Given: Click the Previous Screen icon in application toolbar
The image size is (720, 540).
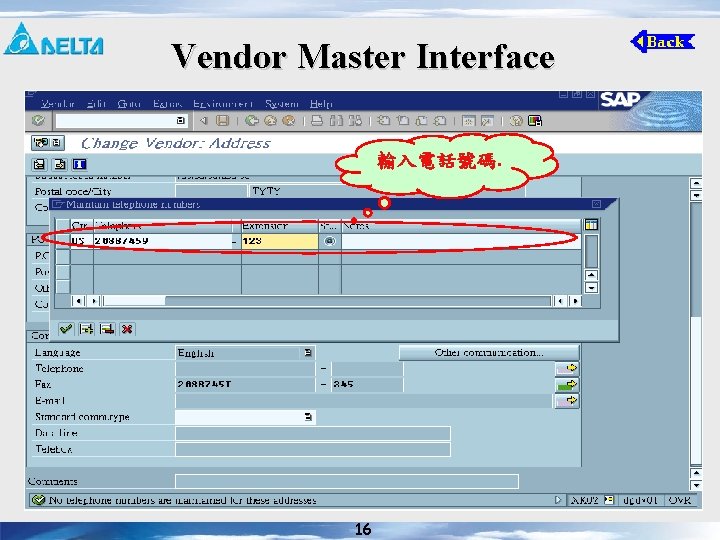Looking at the screenshot, I should pos(39,164).
